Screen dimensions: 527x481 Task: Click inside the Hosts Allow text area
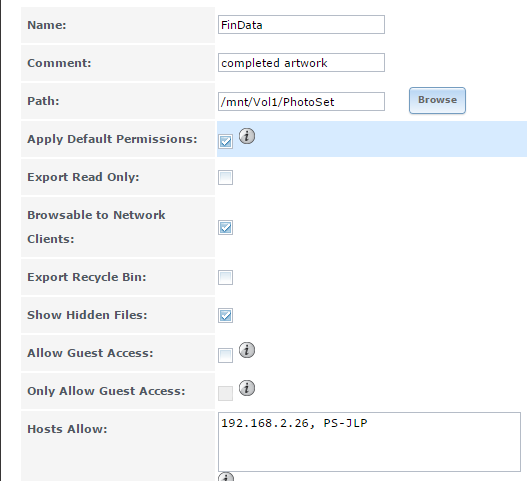click(x=369, y=442)
